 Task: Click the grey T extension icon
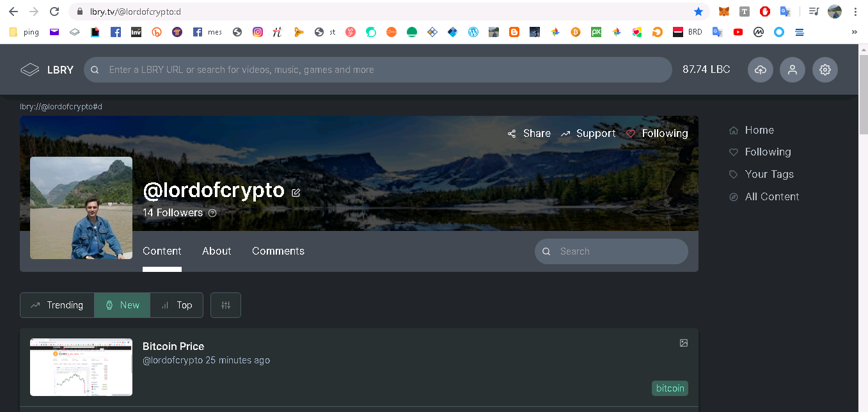pos(745,12)
